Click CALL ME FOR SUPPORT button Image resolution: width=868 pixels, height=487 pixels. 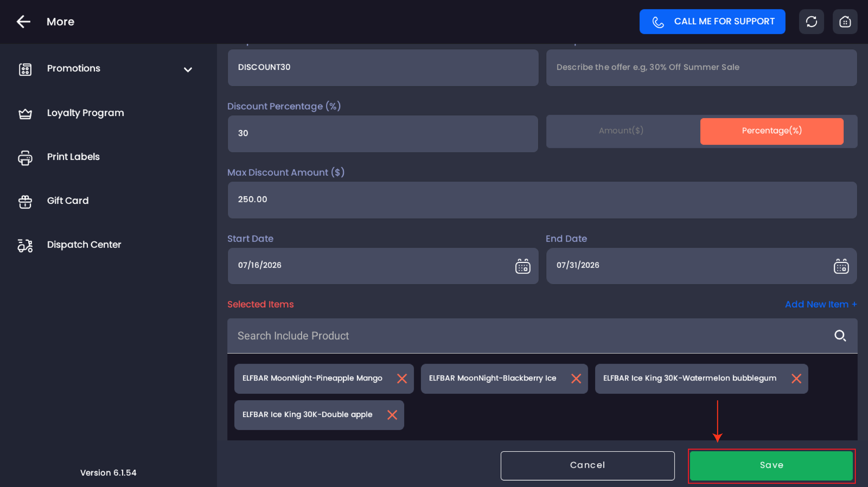[x=712, y=22]
